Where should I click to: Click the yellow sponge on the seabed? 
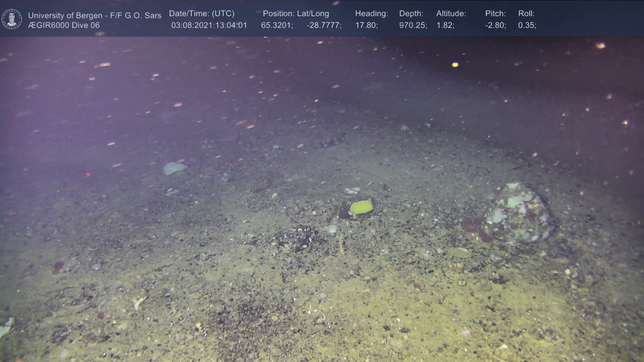[361, 207]
